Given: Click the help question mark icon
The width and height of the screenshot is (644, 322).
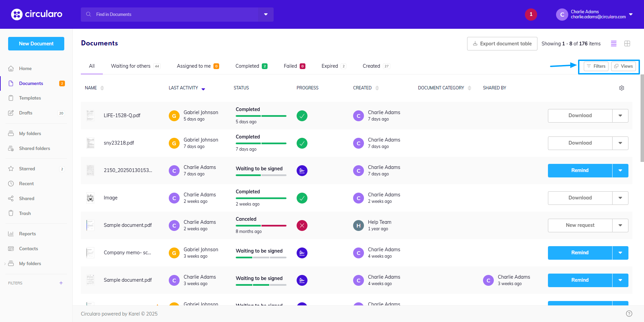Looking at the screenshot, I should tap(629, 314).
